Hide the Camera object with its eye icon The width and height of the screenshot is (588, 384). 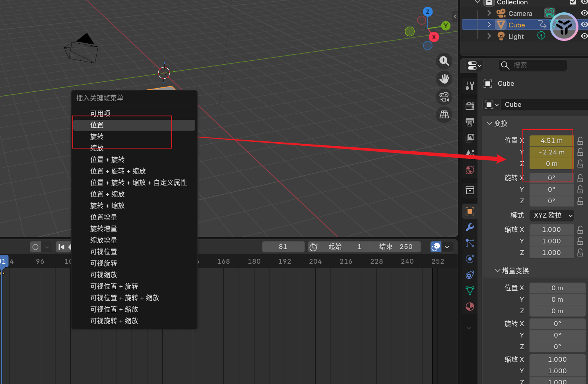click(584, 13)
